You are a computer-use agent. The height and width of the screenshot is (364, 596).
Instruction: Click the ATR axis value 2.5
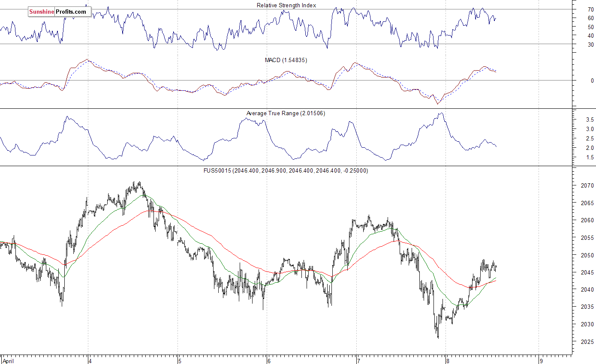click(x=590, y=138)
